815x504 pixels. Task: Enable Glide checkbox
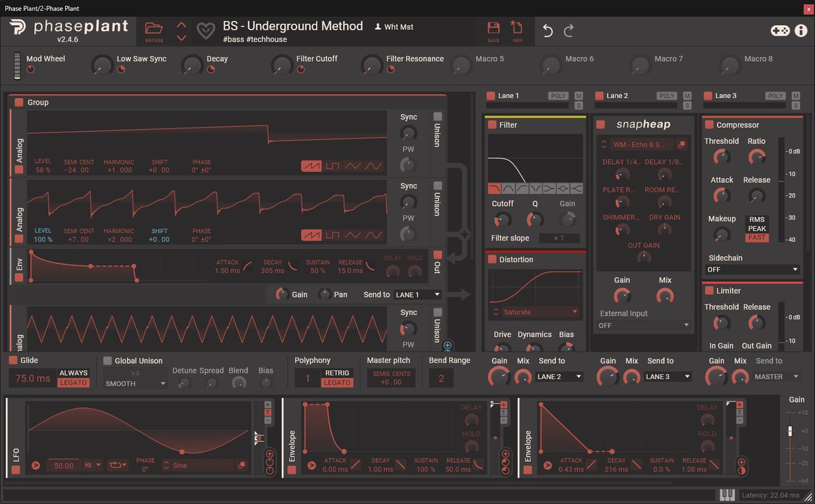click(x=13, y=360)
